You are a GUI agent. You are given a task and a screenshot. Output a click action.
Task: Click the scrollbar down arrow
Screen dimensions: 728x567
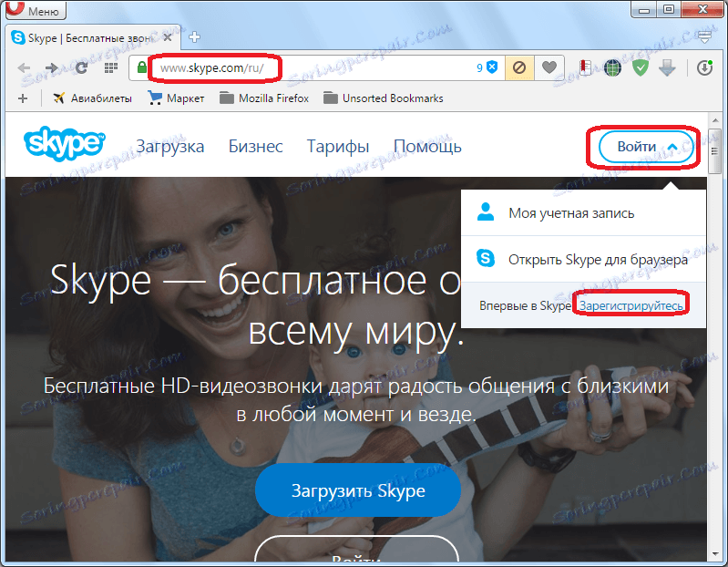pos(714,555)
